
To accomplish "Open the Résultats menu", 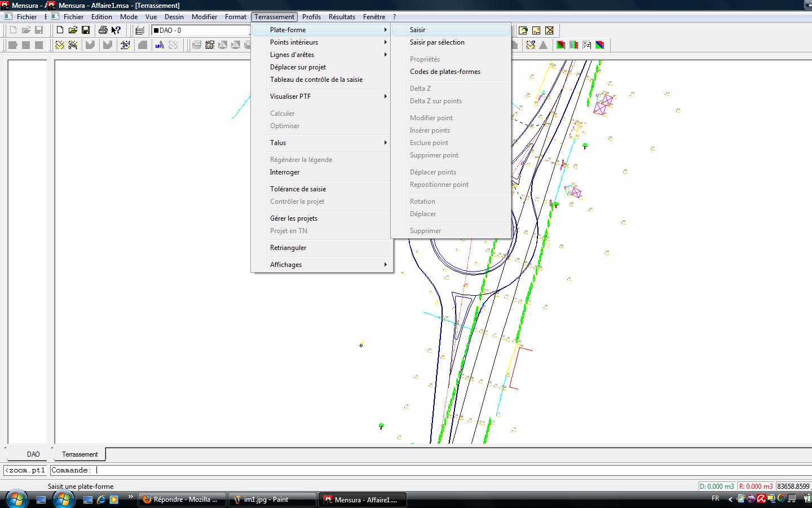I will coord(342,17).
